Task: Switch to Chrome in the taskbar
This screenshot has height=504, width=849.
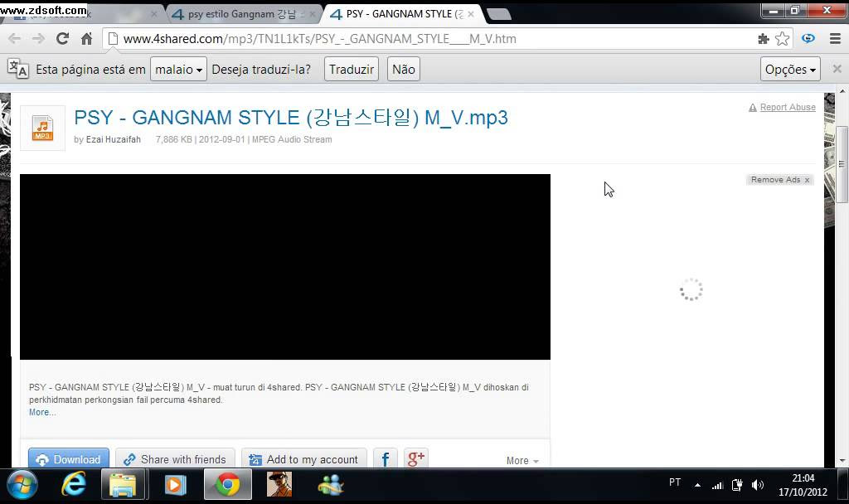Action: (227, 484)
